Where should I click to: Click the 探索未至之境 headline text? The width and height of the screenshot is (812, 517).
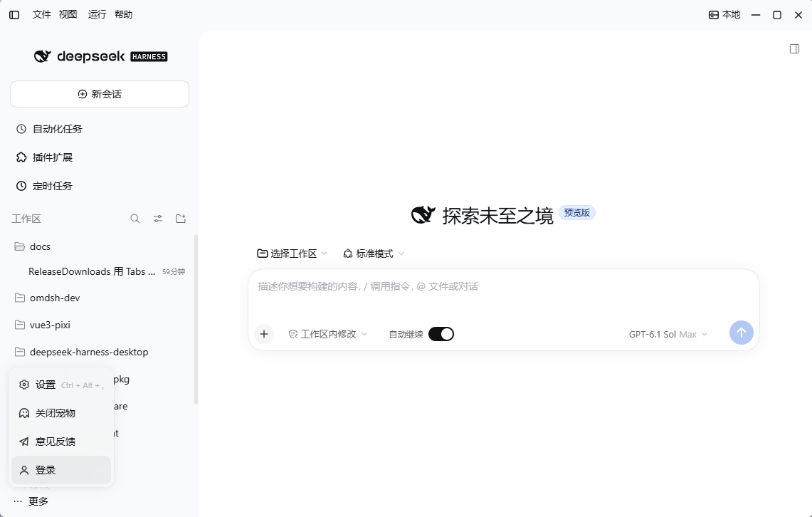497,216
